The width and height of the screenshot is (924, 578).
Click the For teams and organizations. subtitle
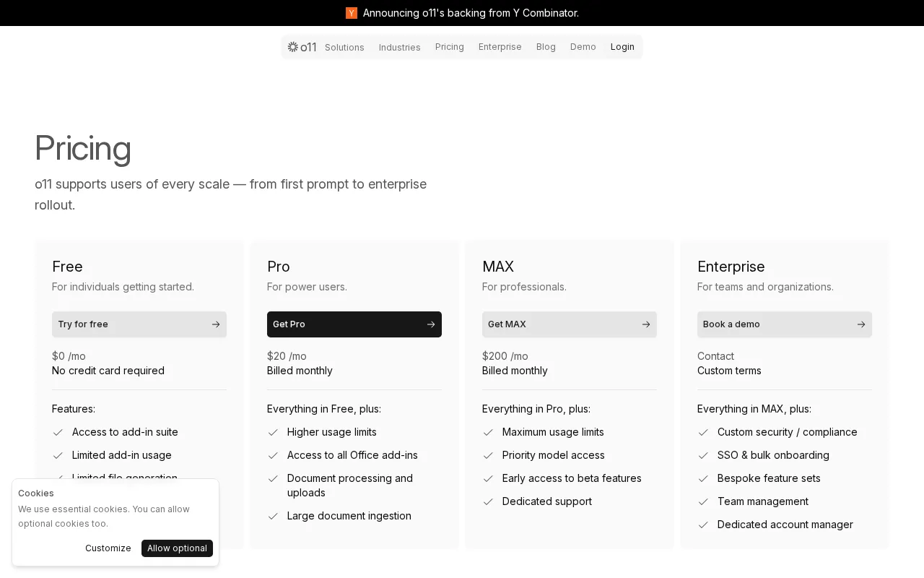click(x=765, y=287)
